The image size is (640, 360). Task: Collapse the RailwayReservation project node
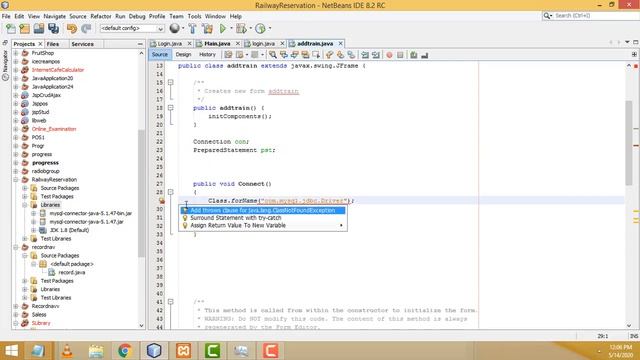(x=16, y=180)
